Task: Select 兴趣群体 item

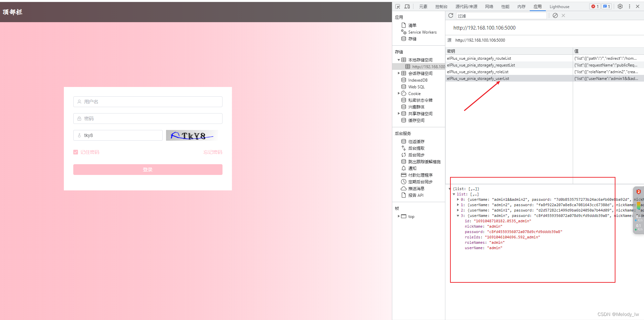Action: pos(416,107)
